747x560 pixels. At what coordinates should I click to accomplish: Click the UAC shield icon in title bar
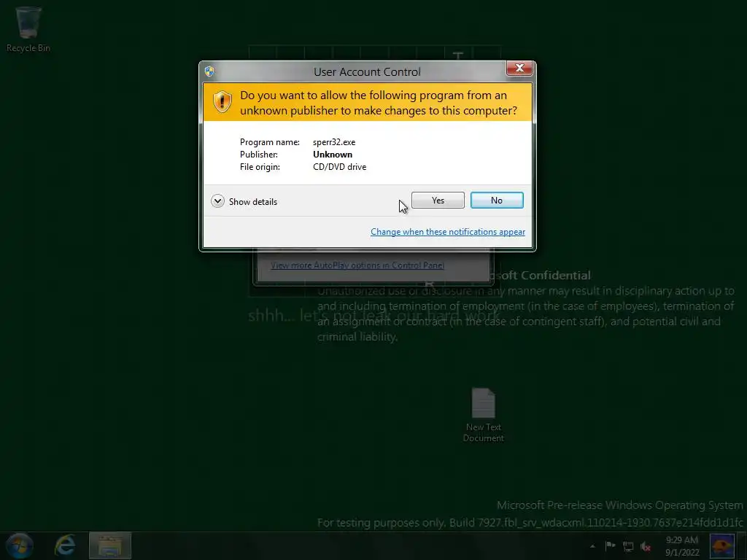209,71
